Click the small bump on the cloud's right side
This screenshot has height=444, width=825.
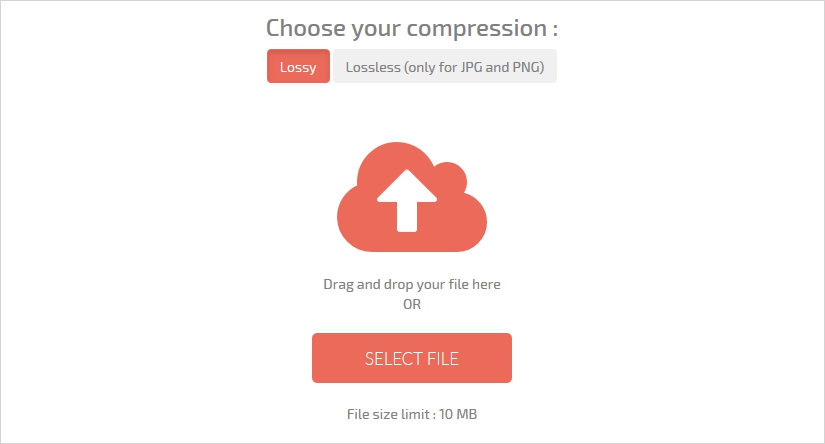pyautogui.click(x=450, y=178)
